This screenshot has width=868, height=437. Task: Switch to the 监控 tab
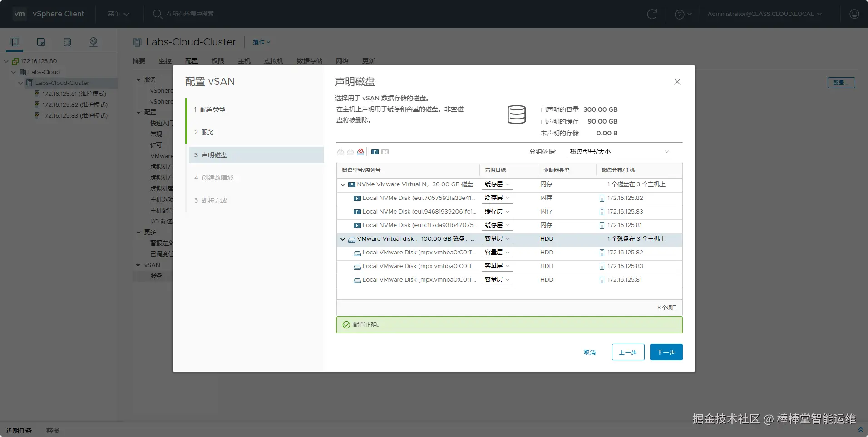pos(165,61)
